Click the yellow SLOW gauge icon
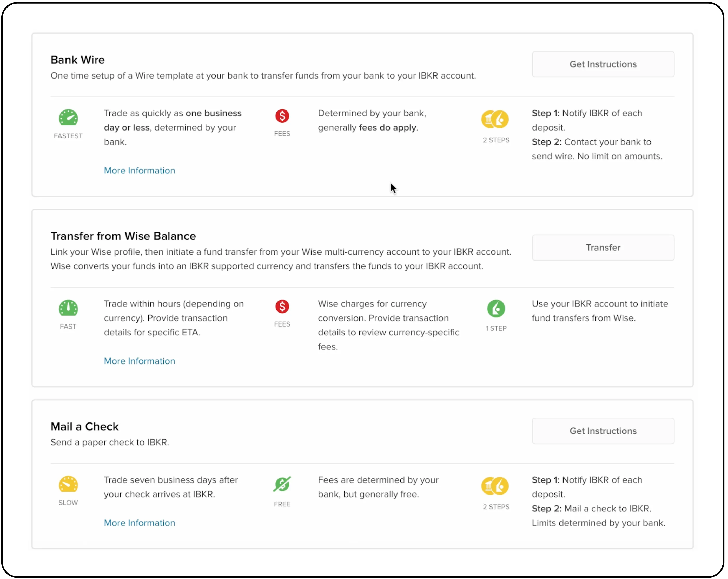The image size is (728, 579). [x=68, y=484]
